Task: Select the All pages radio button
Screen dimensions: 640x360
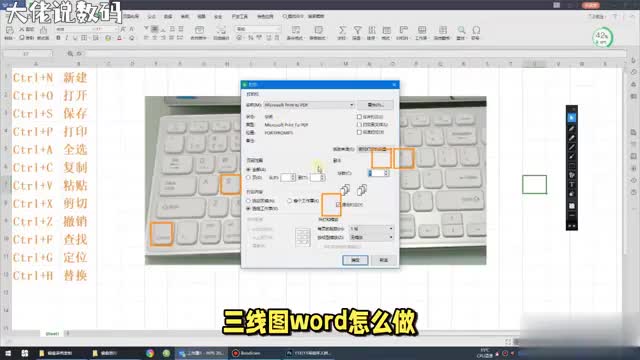Action: click(x=248, y=169)
